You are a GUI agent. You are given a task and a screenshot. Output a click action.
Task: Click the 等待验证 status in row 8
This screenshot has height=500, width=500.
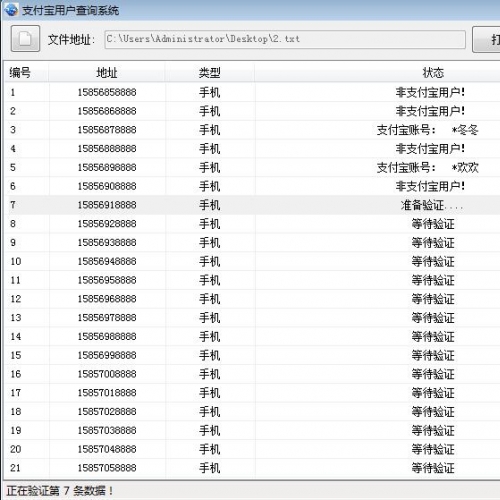[x=433, y=224]
